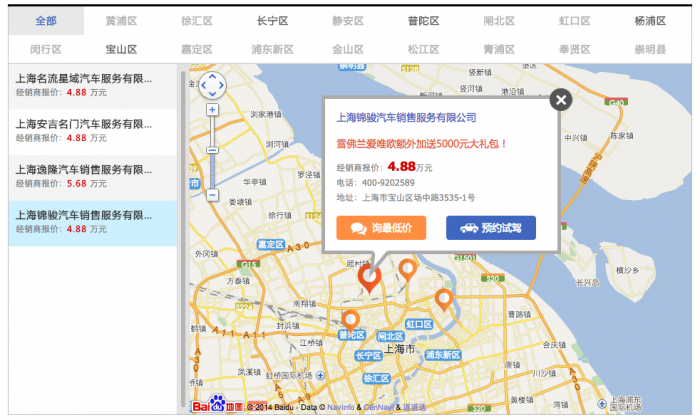Screen dimensions: 700x420
Task: Click 预约试驾 blue button
Action: coord(491,228)
